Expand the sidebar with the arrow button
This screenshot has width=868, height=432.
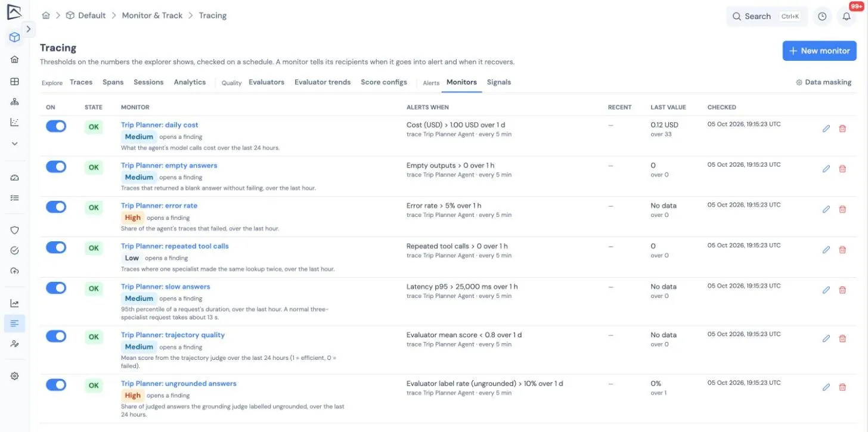point(29,29)
